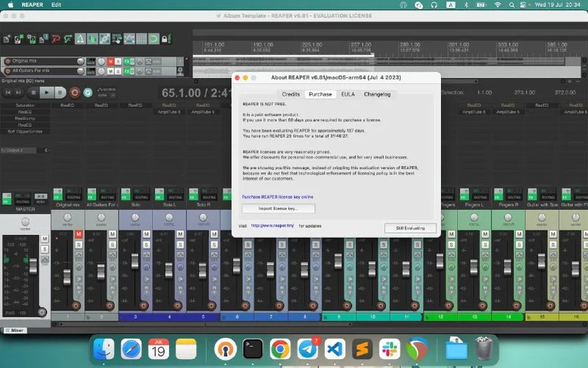Open the Soft Clipper/Limiter FX slot
This screenshot has width=588, height=368.
click(25, 131)
